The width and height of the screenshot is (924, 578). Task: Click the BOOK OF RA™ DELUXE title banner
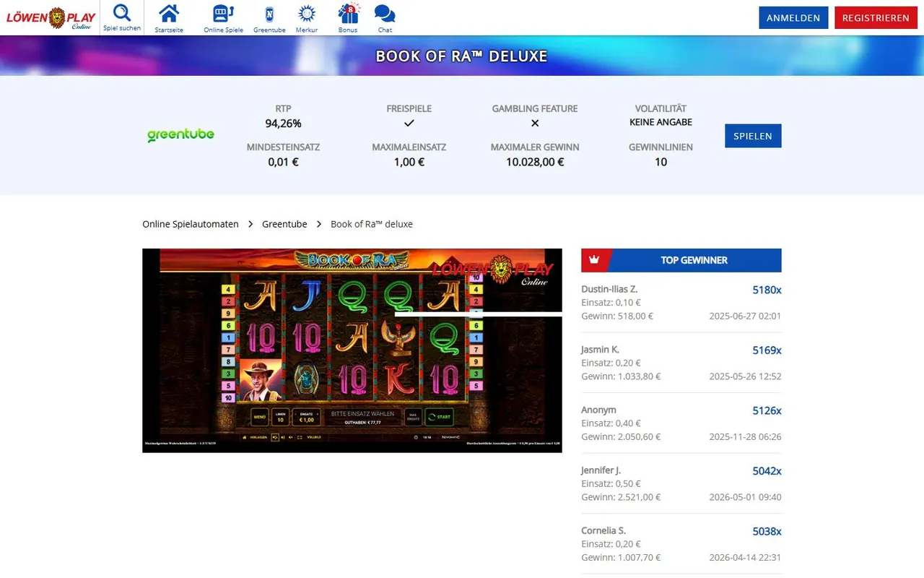click(462, 56)
